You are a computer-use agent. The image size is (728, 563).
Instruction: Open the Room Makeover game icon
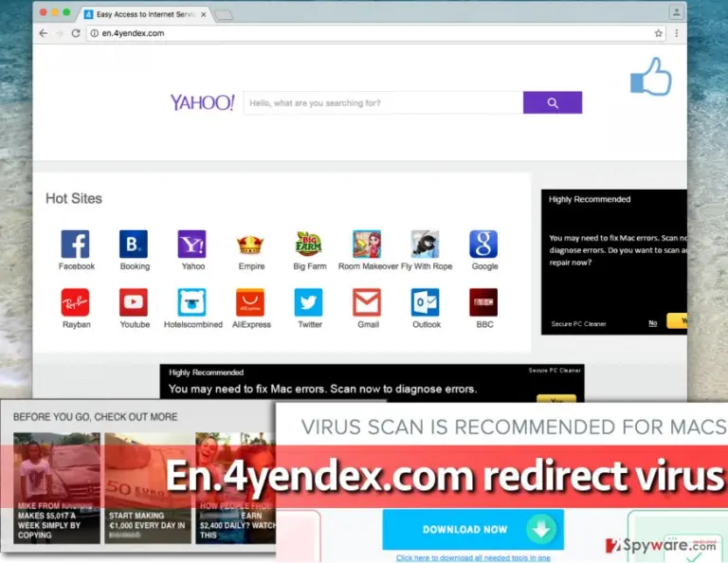point(367,244)
